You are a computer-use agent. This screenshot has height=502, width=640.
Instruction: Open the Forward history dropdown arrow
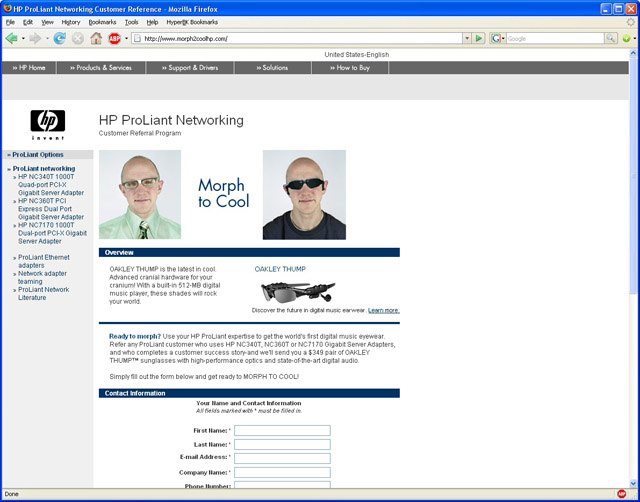tap(47, 38)
